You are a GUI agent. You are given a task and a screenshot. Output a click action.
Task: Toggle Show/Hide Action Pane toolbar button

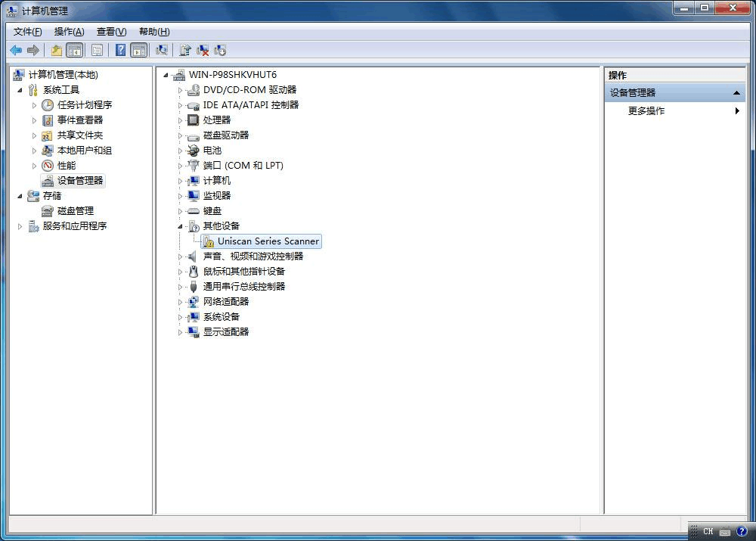[x=139, y=50]
